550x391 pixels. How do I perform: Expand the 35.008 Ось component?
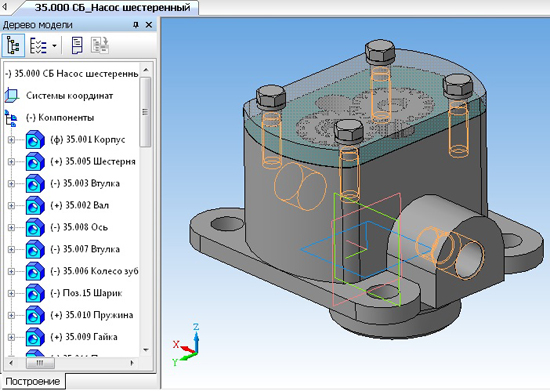pos(11,227)
